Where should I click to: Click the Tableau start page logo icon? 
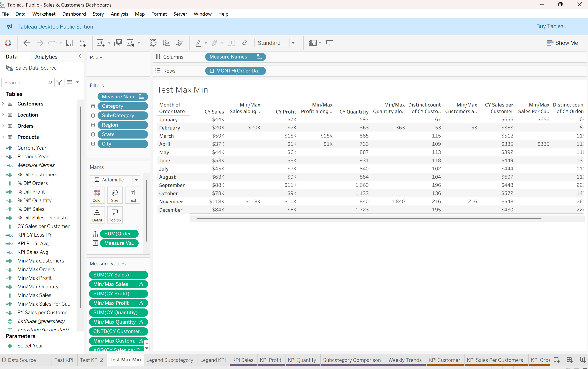[x=8, y=43]
